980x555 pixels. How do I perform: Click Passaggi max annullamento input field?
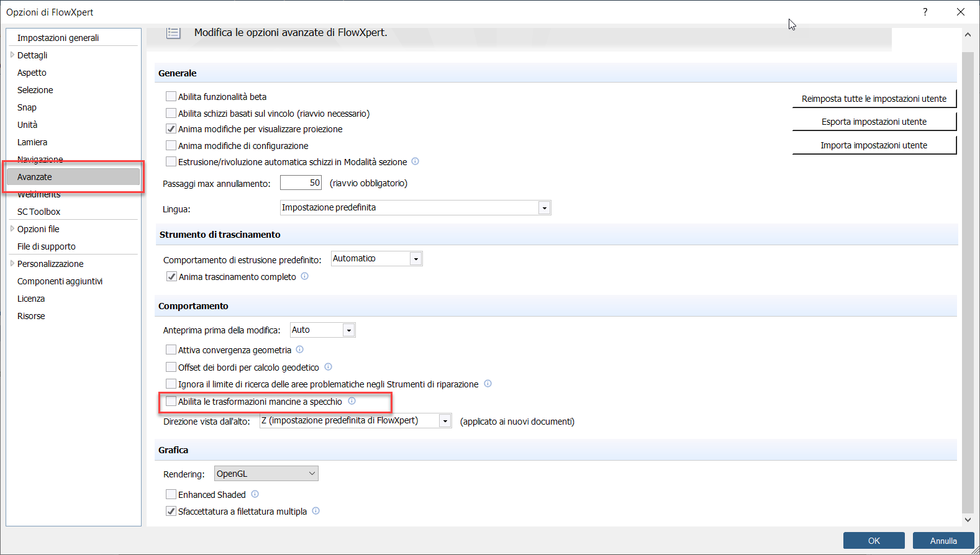click(301, 183)
